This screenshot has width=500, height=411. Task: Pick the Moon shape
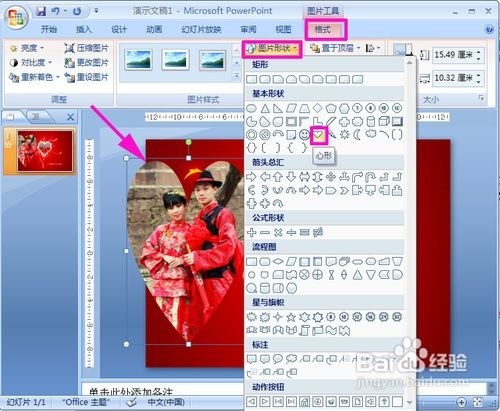(357, 135)
